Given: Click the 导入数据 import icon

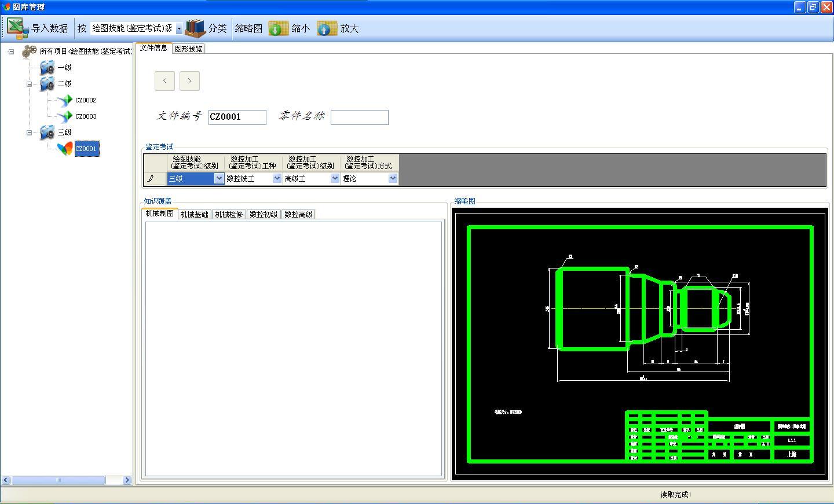Looking at the screenshot, I should pyautogui.click(x=17, y=28).
